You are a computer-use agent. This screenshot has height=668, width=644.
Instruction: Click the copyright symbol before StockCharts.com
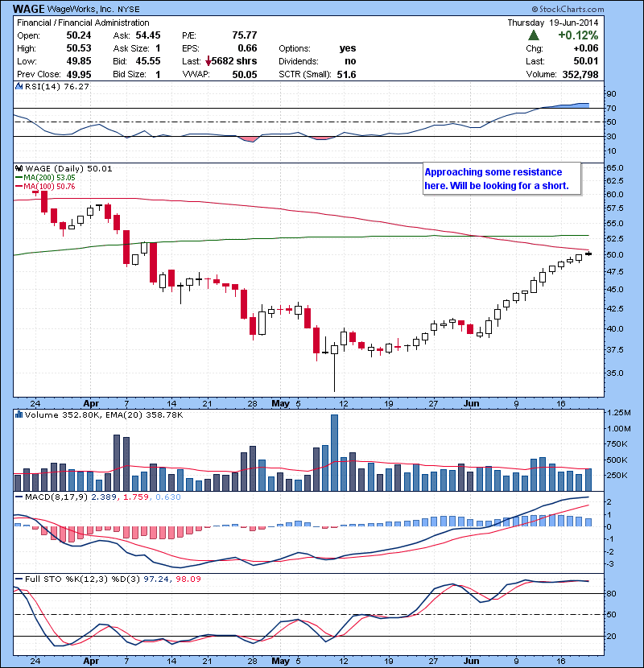[535, 9]
